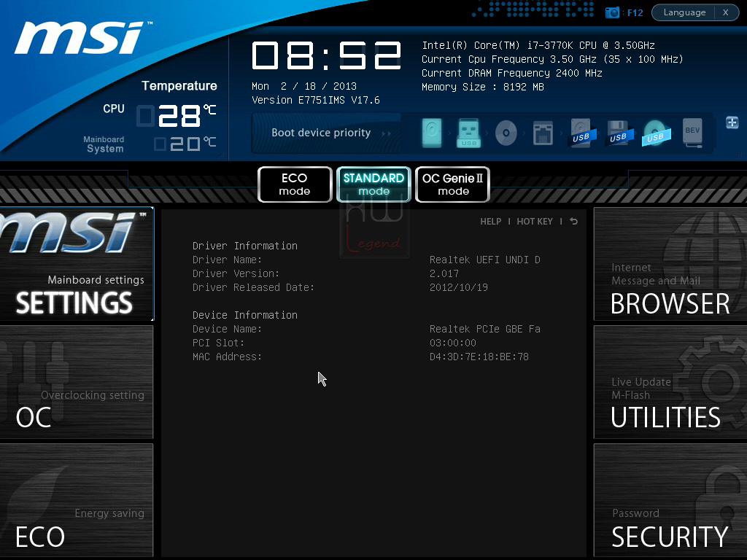747x560 pixels.
Task: Click the Driver Released Date: label
Action: pos(253,287)
